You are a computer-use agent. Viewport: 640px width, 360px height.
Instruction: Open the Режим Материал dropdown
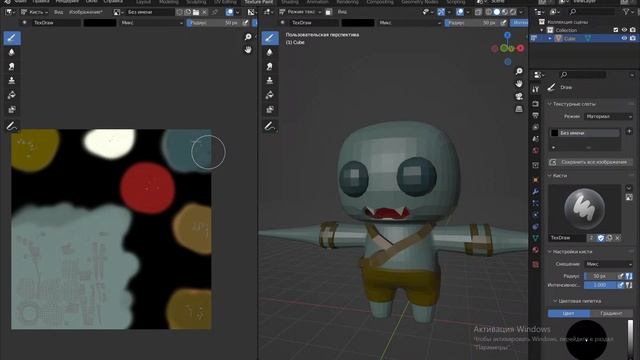coord(608,117)
